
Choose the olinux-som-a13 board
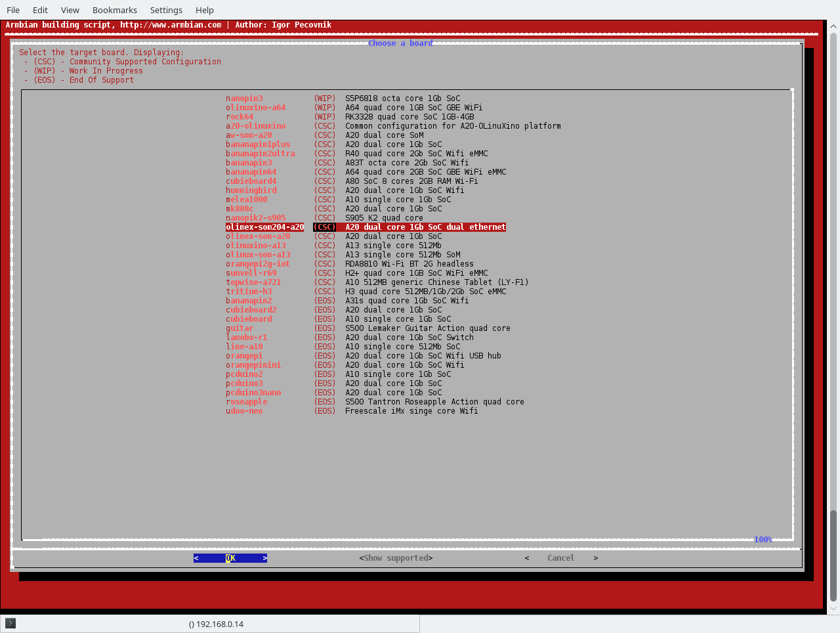click(x=343, y=255)
